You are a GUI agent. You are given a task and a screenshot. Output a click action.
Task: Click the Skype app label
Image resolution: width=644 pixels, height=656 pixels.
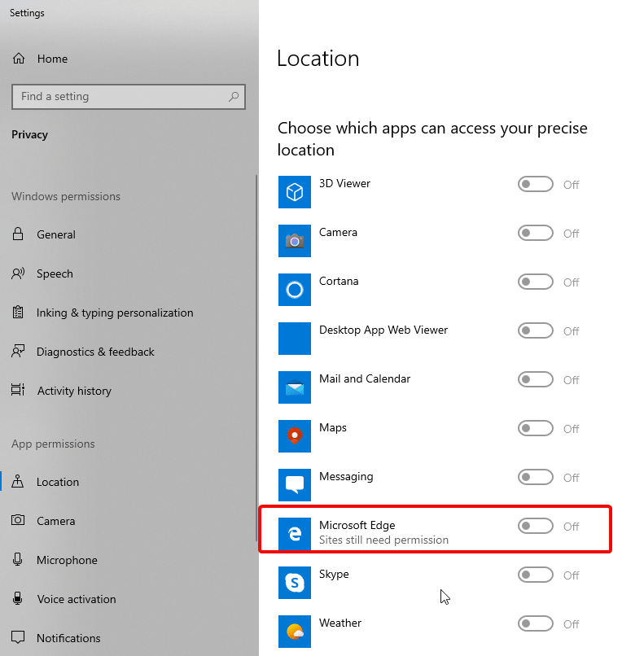334,574
